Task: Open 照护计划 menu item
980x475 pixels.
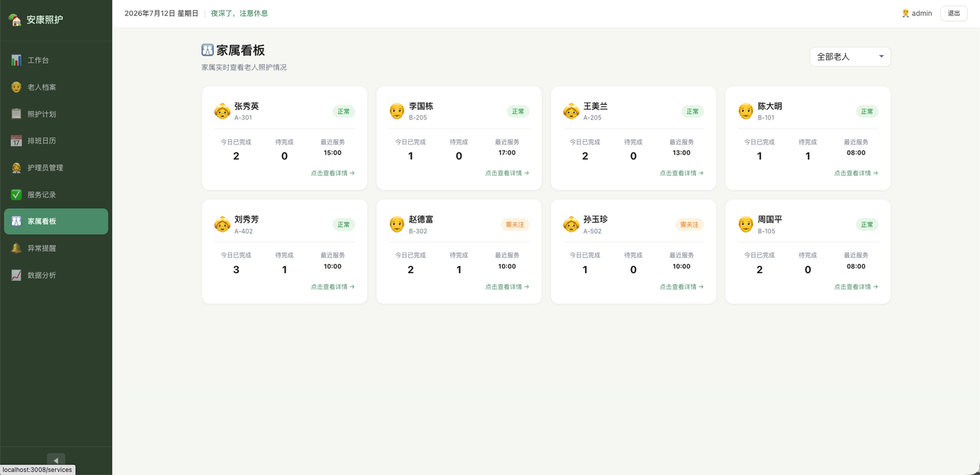Action: point(56,114)
